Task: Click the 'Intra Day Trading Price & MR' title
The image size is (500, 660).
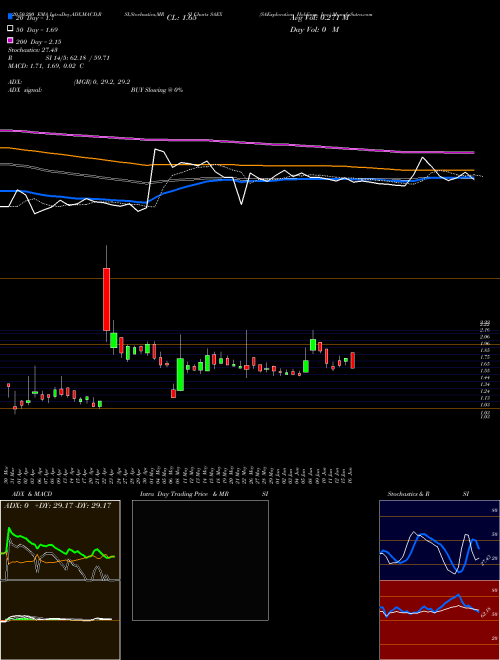Action: pyautogui.click(x=184, y=494)
